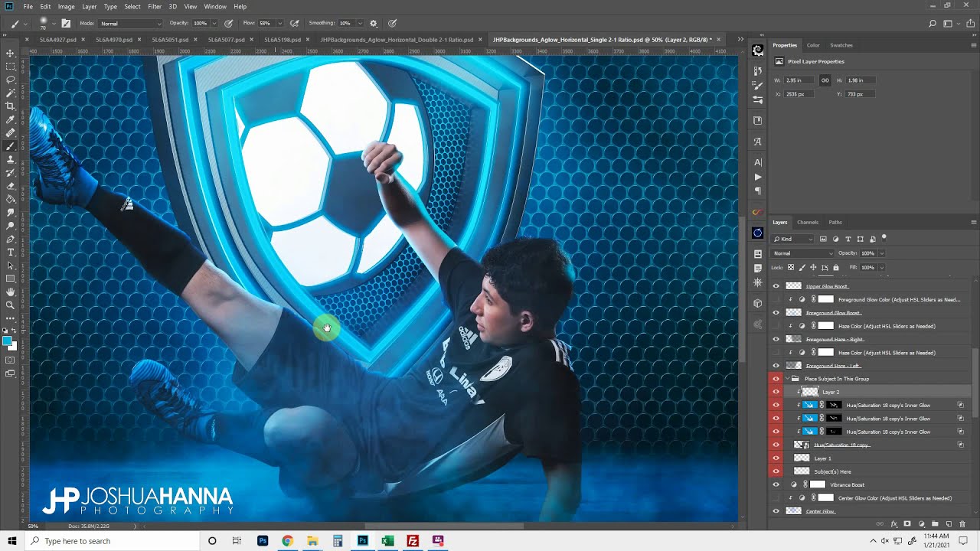Toggle visibility of Layer 1
Image resolution: width=980 pixels, height=551 pixels.
(776, 458)
